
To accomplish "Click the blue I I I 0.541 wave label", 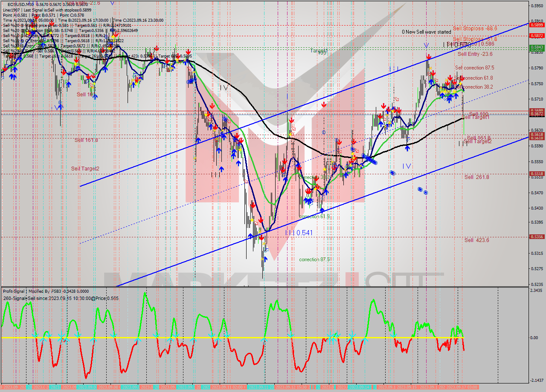I will [299, 233].
